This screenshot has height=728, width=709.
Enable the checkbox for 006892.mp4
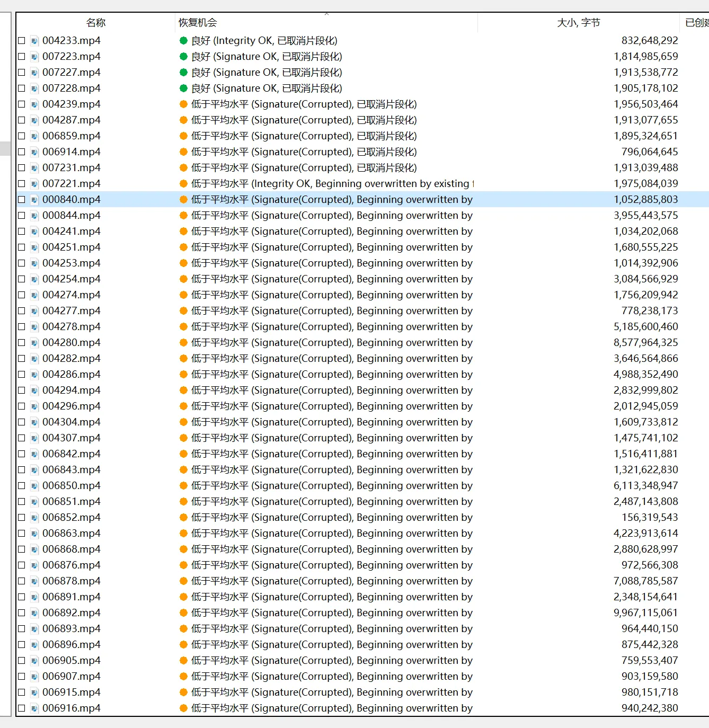point(22,613)
